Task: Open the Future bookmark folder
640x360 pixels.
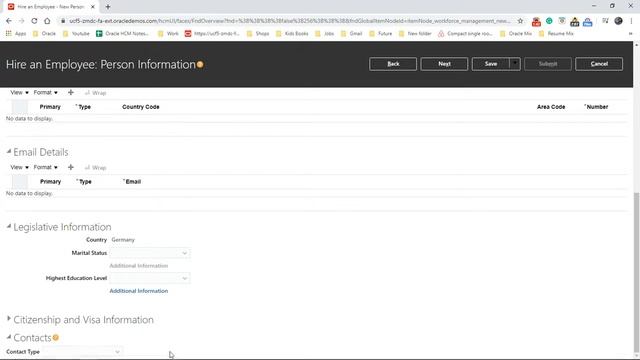Action: point(380,33)
